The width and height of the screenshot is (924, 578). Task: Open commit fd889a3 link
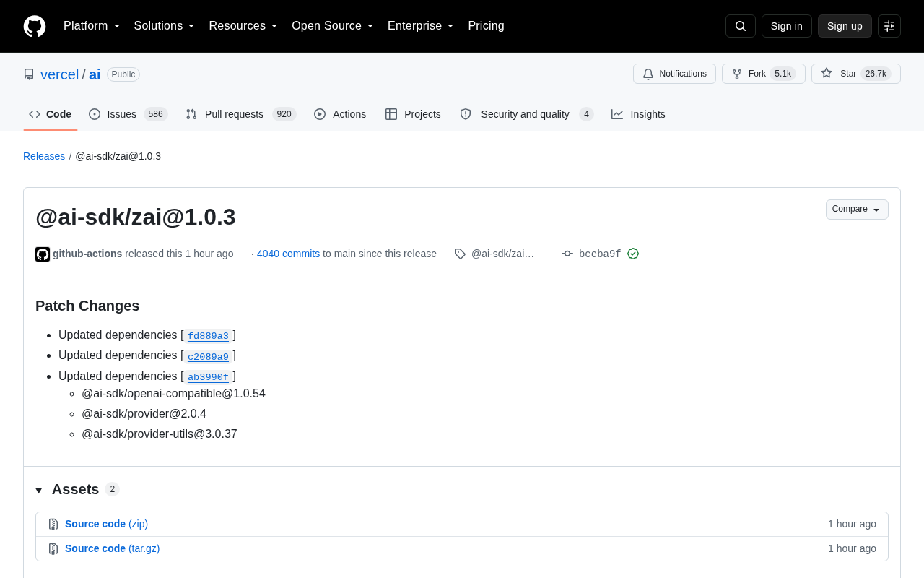click(208, 336)
